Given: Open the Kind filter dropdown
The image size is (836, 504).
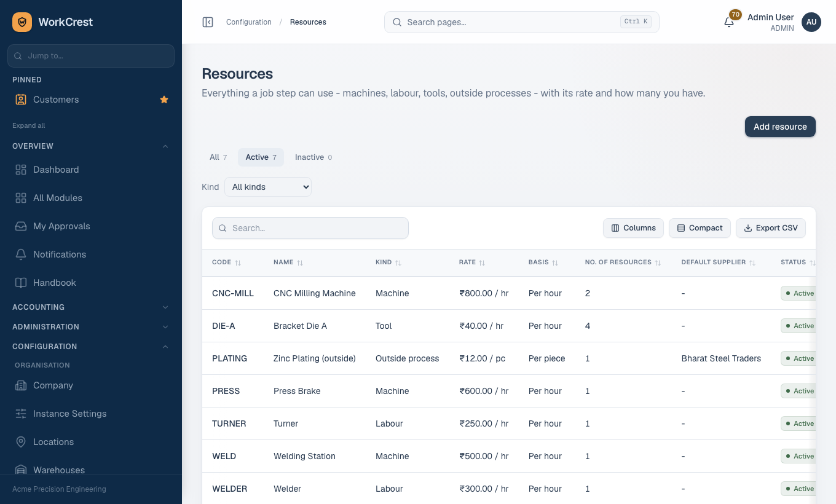Looking at the screenshot, I should point(268,187).
